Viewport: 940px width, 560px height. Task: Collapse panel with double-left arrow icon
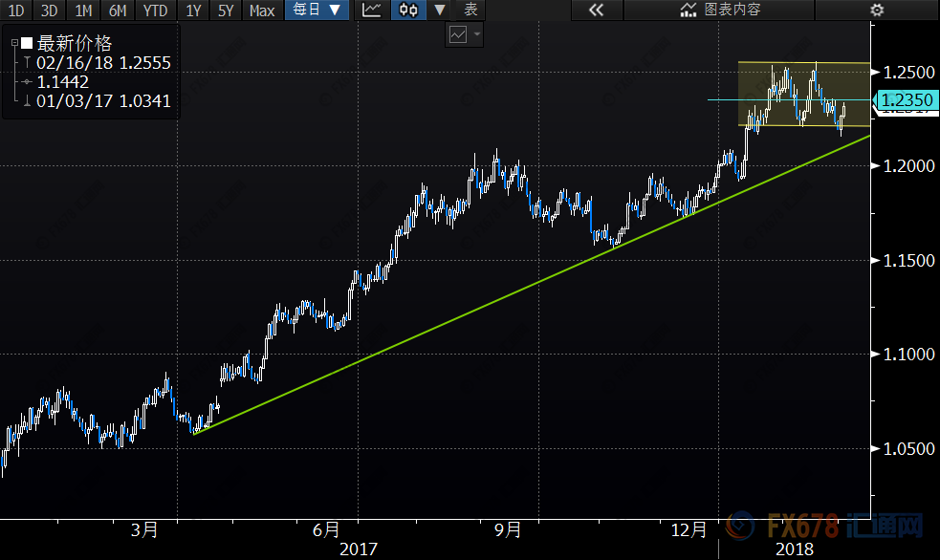[x=596, y=11]
